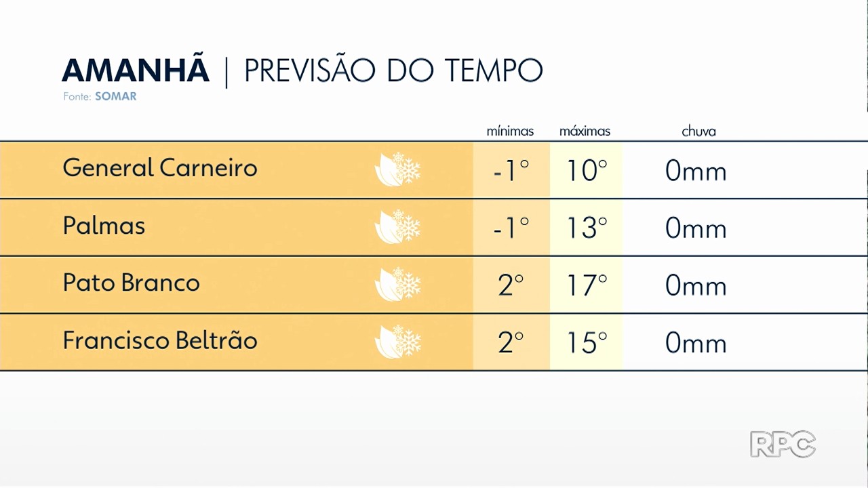The width and height of the screenshot is (868, 488).
Task: Select the frost icon beside Pato Branco
Action: click(x=398, y=284)
